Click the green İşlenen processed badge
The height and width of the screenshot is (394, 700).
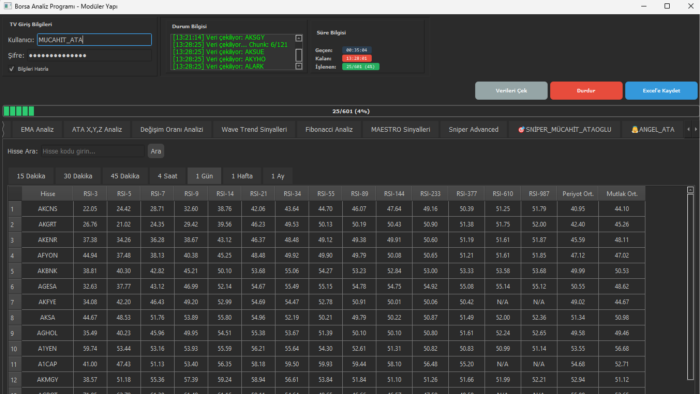(x=360, y=66)
